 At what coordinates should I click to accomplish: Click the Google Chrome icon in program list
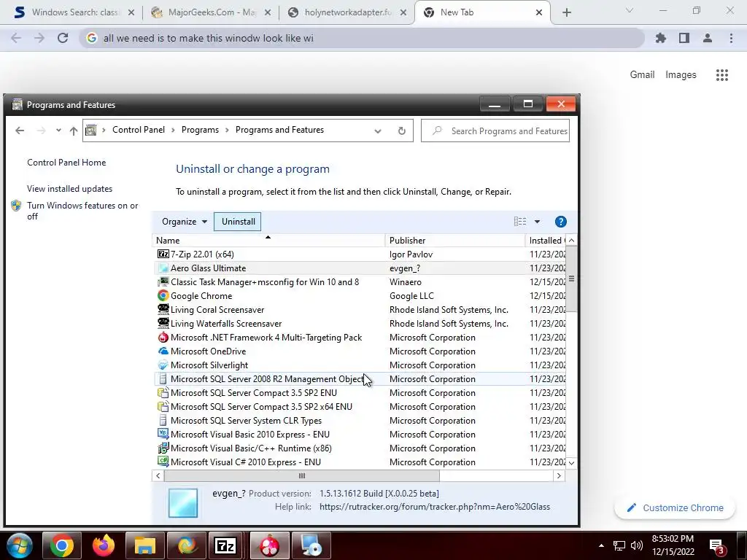(163, 296)
